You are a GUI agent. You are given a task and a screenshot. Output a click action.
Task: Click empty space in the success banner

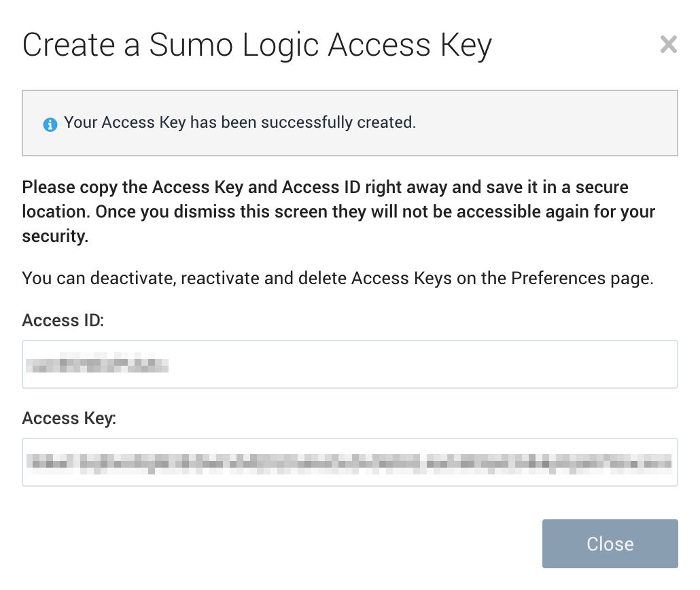(x=544, y=124)
